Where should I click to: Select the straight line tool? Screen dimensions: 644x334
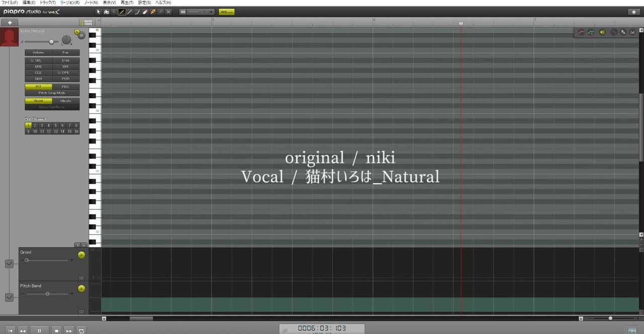[129, 12]
